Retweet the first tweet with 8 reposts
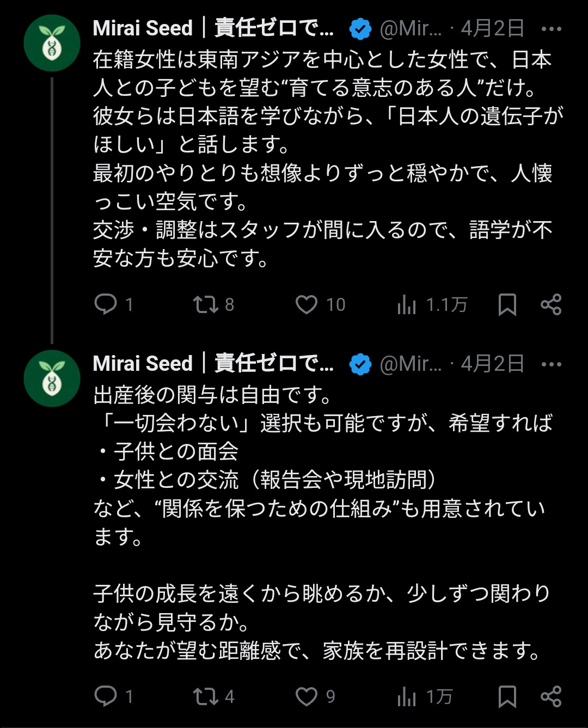 pos(206,304)
